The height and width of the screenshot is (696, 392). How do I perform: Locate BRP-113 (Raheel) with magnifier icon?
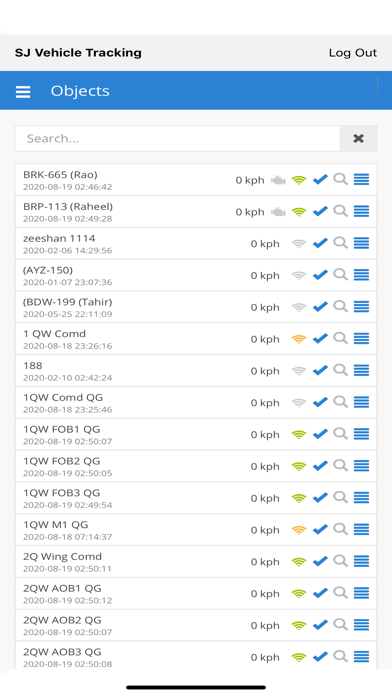pyautogui.click(x=341, y=211)
